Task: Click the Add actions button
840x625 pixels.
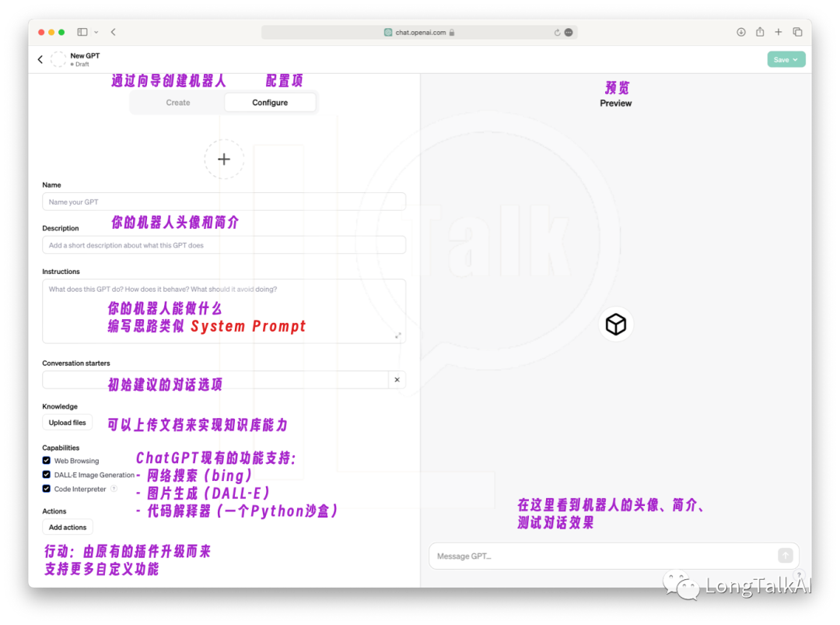Action: pyautogui.click(x=68, y=528)
